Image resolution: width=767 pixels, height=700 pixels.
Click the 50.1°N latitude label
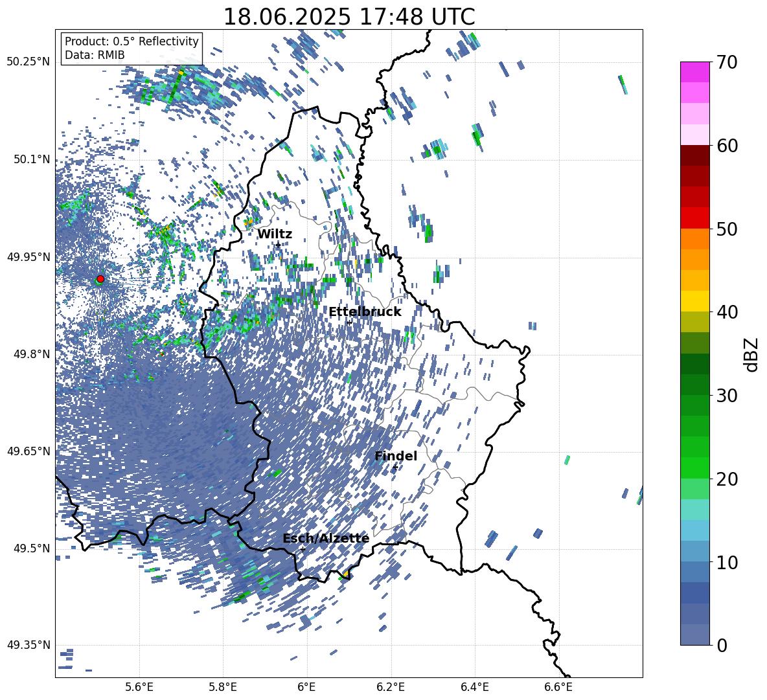pos(32,159)
